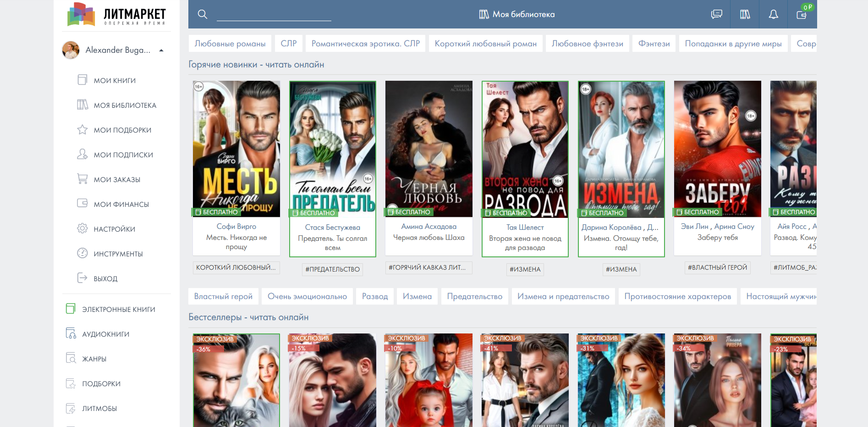Click the shopping cart icon for Мои заказы
The width and height of the screenshot is (868, 427).
[x=82, y=179]
